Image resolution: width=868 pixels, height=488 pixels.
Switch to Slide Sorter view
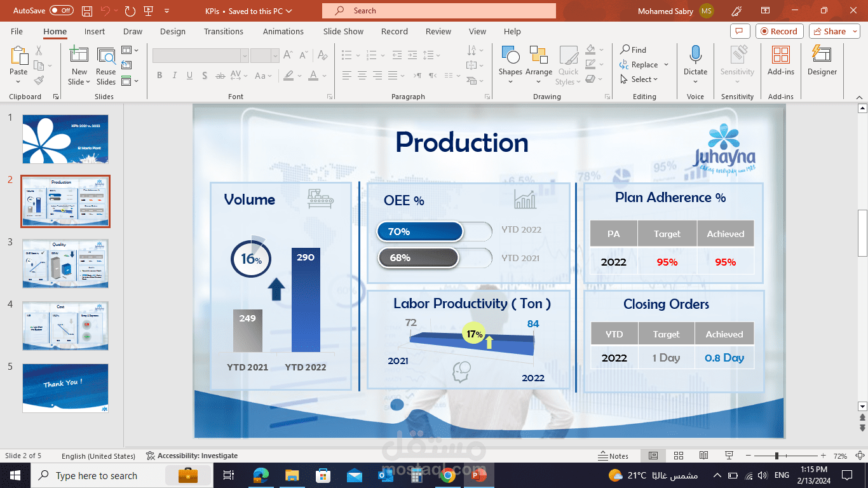pyautogui.click(x=678, y=456)
